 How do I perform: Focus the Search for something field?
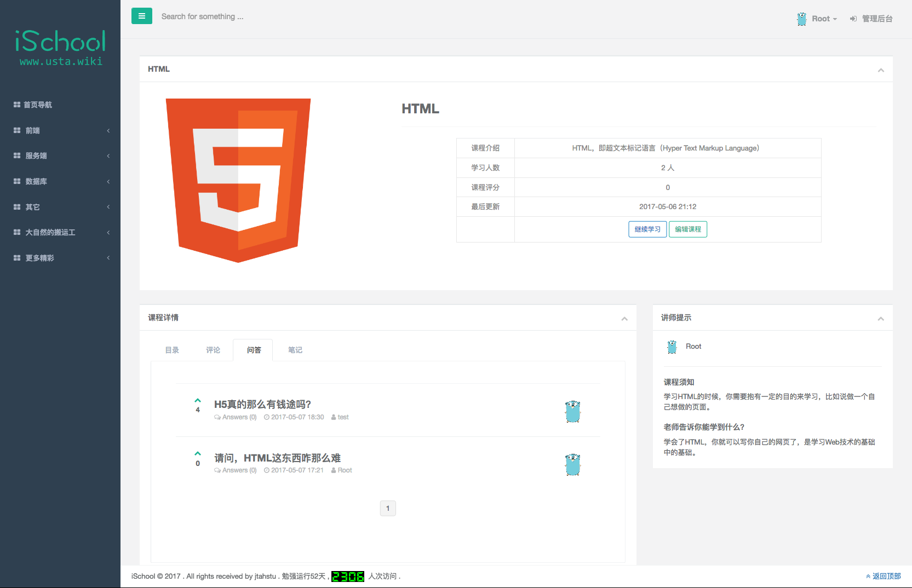coord(202,16)
